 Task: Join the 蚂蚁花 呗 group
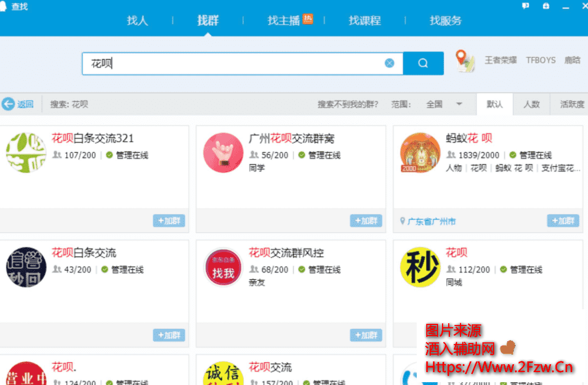click(x=563, y=221)
